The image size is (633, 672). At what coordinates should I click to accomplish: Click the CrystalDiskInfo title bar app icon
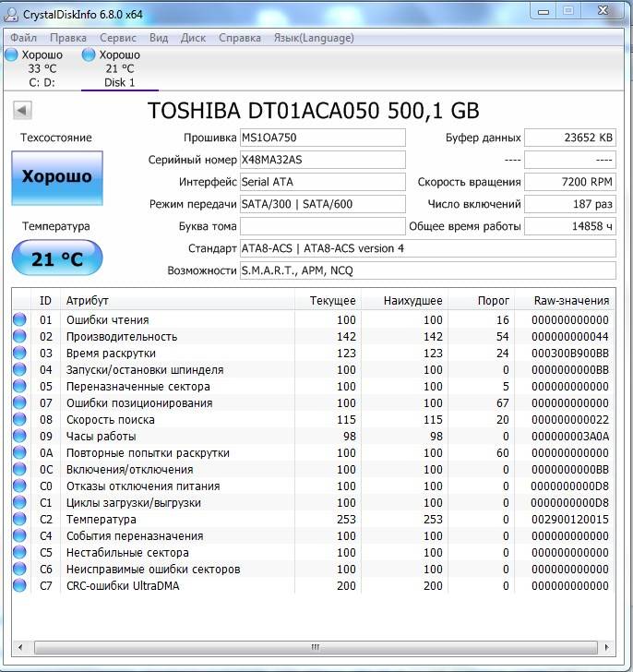[13, 12]
